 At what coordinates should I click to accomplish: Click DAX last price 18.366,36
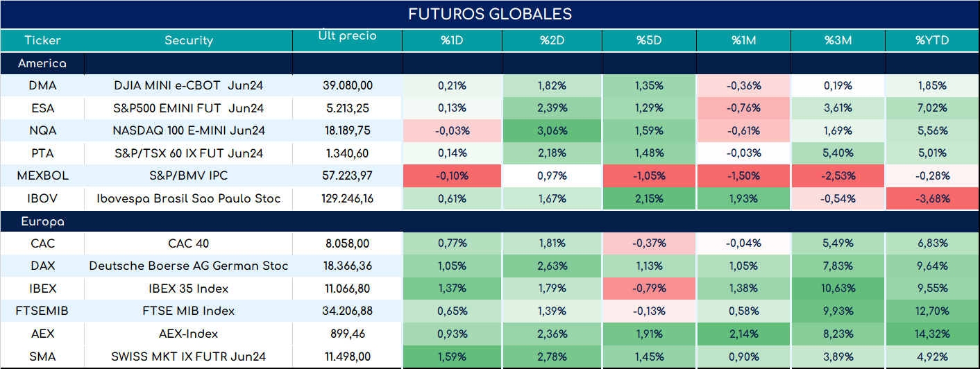click(347, 266)
